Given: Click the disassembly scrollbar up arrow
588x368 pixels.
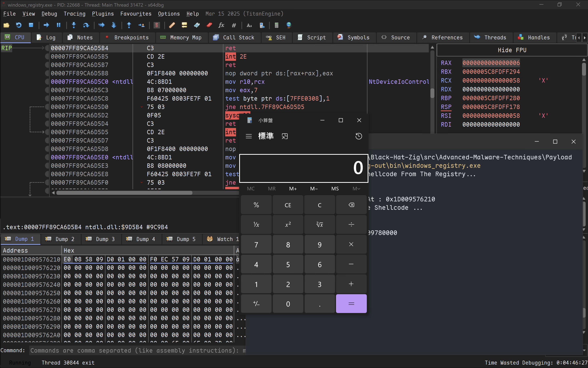Looking at the screenshot, I should point(432,47).
